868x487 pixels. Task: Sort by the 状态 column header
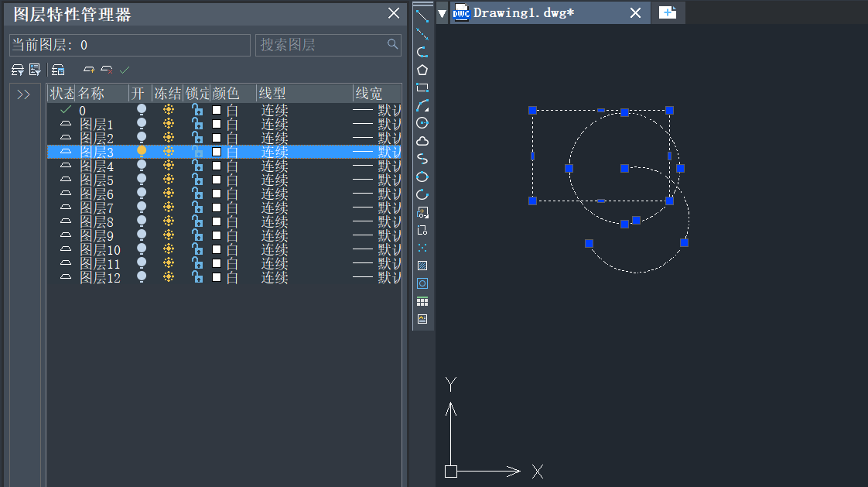click(62, 93)
